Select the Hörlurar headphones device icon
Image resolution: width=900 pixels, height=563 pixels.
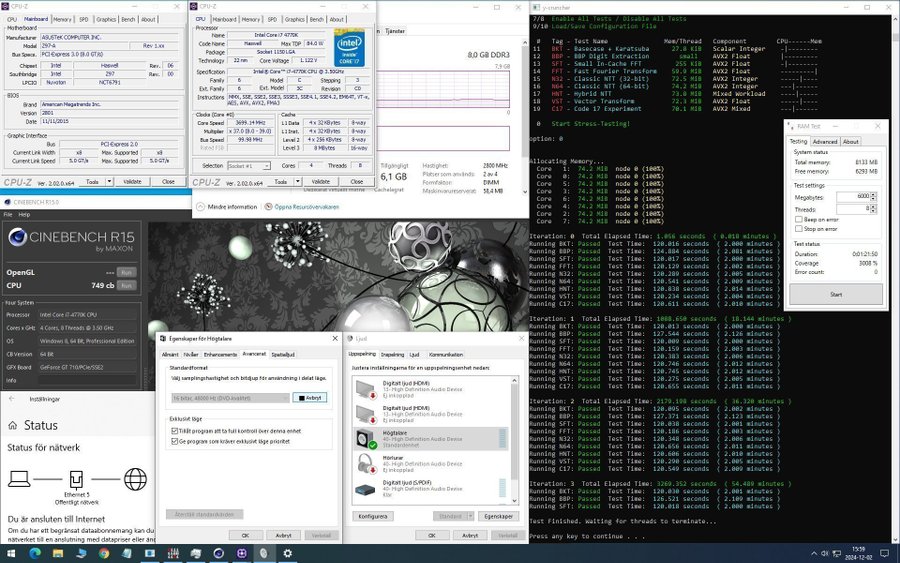point(365,464)
